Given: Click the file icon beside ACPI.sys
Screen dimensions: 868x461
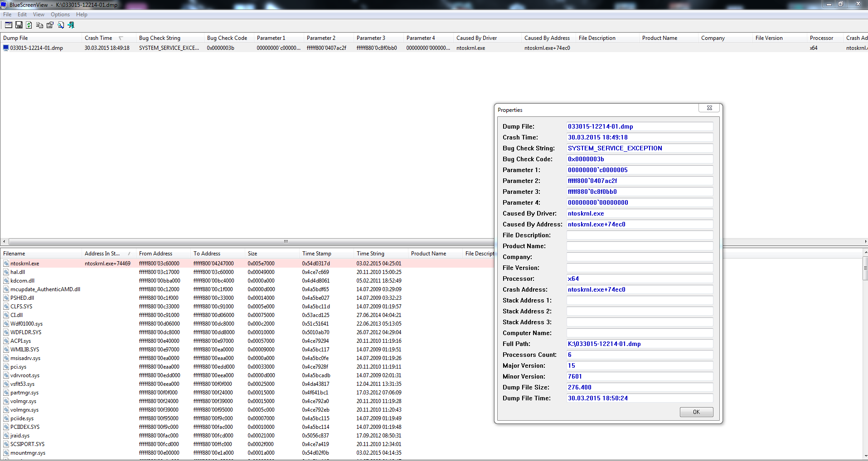Looking at the screenshot, I should pyautogui.click(x=6, y=341).
